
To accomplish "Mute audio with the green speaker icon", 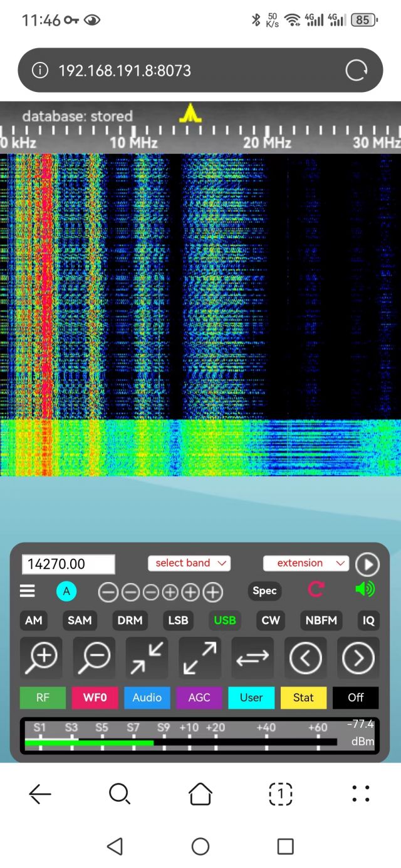I will [364, 589].
